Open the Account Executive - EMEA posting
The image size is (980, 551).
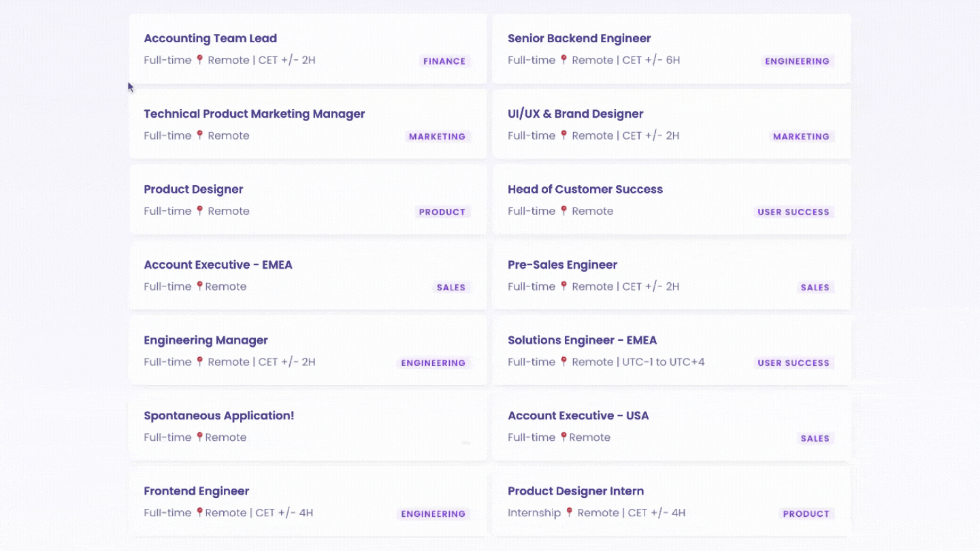pyautogui.click(x=218, y=265)
